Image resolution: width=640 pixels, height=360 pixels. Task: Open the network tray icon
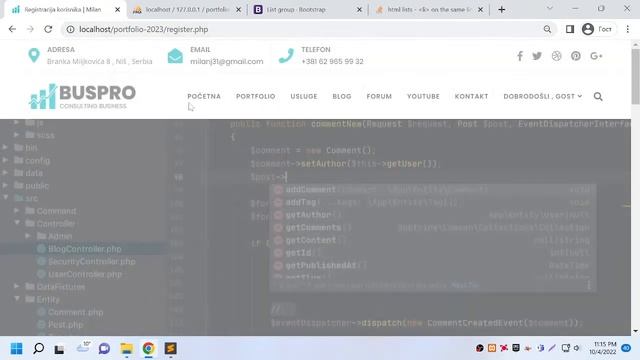[x=566, y=348]
